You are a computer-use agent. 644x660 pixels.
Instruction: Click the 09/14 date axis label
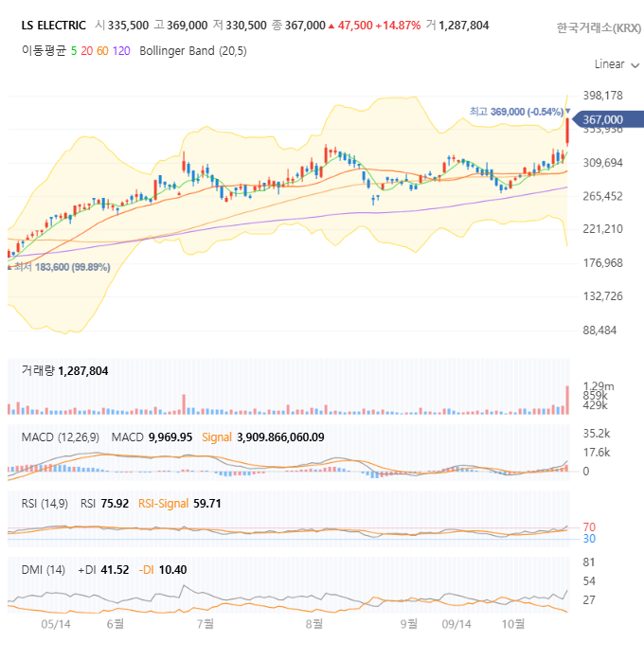point(456,624)
